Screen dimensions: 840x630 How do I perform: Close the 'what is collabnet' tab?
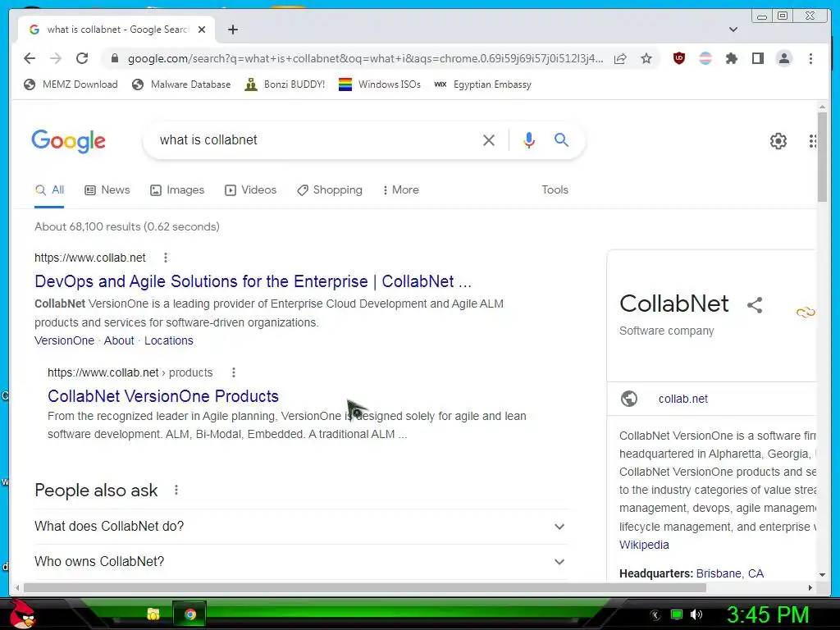pyautogui.click(x=202, y=30)
